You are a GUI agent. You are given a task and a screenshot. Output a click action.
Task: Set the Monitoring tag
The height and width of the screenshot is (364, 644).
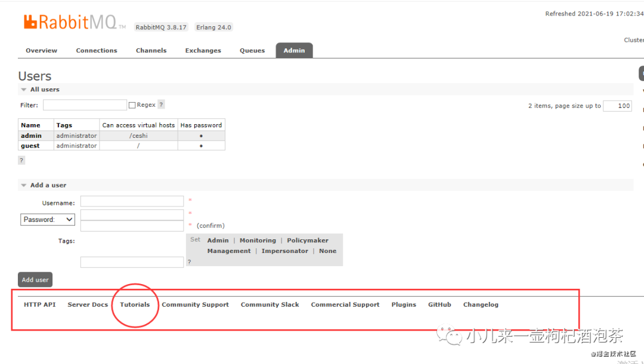[258, 240]
